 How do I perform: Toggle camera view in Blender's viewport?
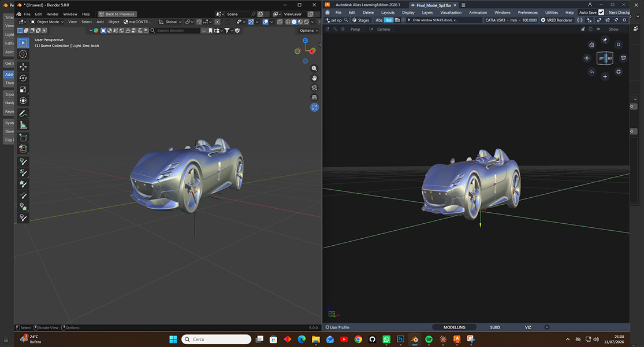tap(314, 88)
